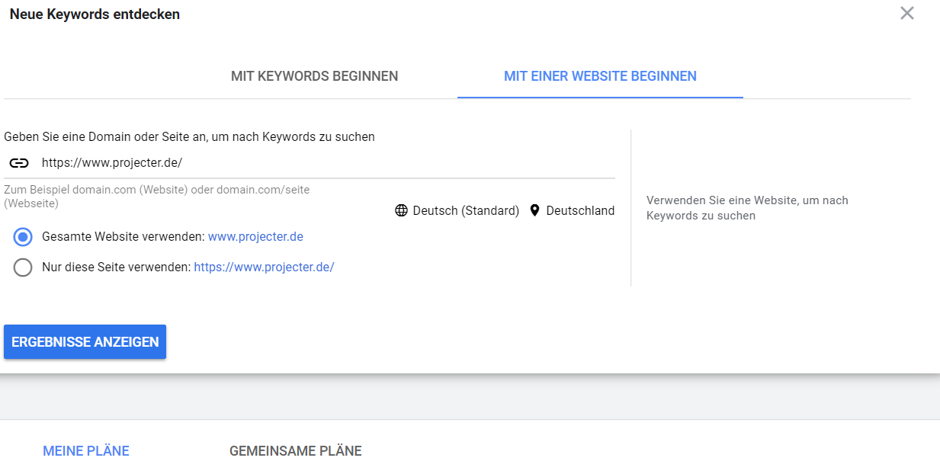Go to the Gemeinsame Pläne tab
Viewport: 940px width, 461px height.
(295, 451)
